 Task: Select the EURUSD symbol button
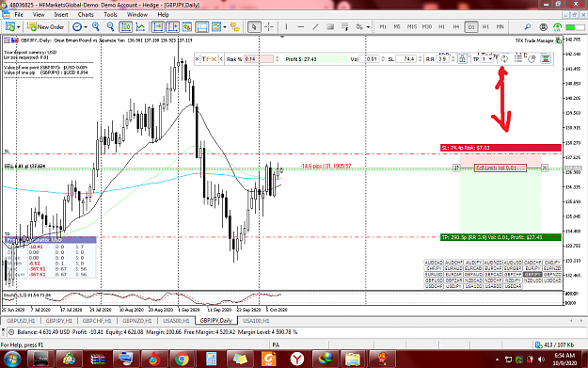click(x=434, y=275)
